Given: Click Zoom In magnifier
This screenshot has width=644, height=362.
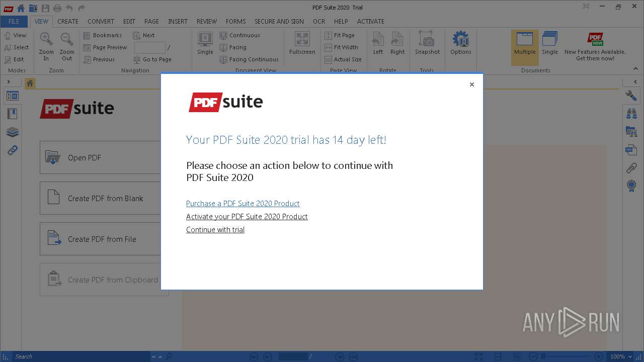Looking at the screenshot, I should 46,47.
